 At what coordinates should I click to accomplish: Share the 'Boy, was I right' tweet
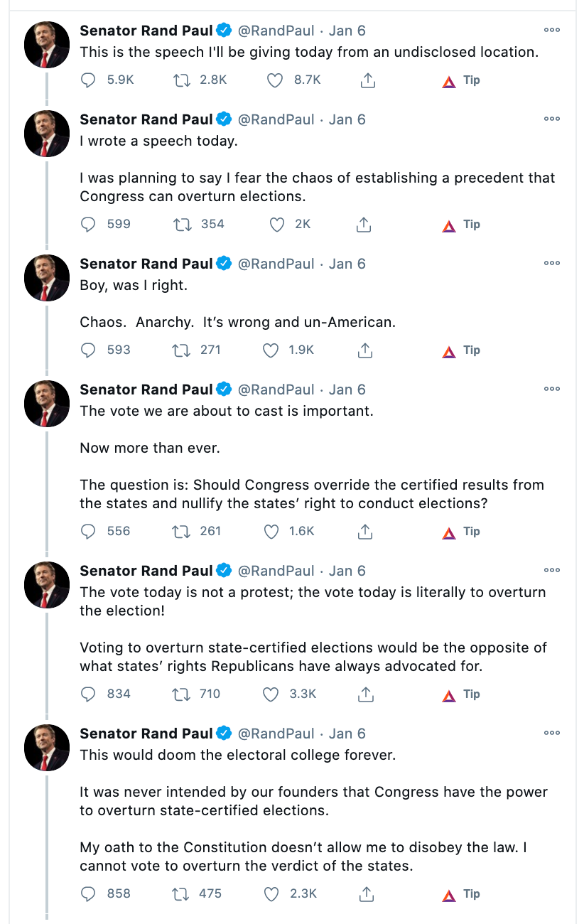coord(364,350)
